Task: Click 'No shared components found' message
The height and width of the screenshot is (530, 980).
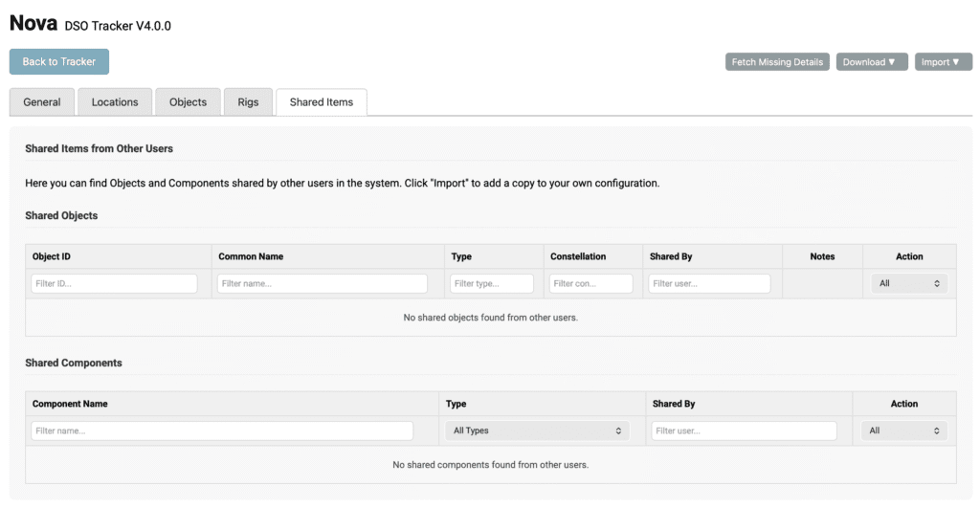Action: pos(491,465)
